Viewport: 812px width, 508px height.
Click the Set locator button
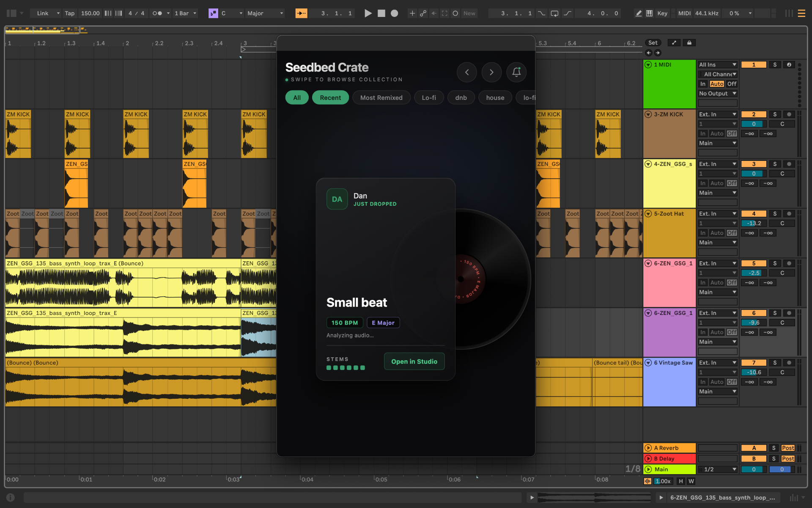[x=653, y=43]
